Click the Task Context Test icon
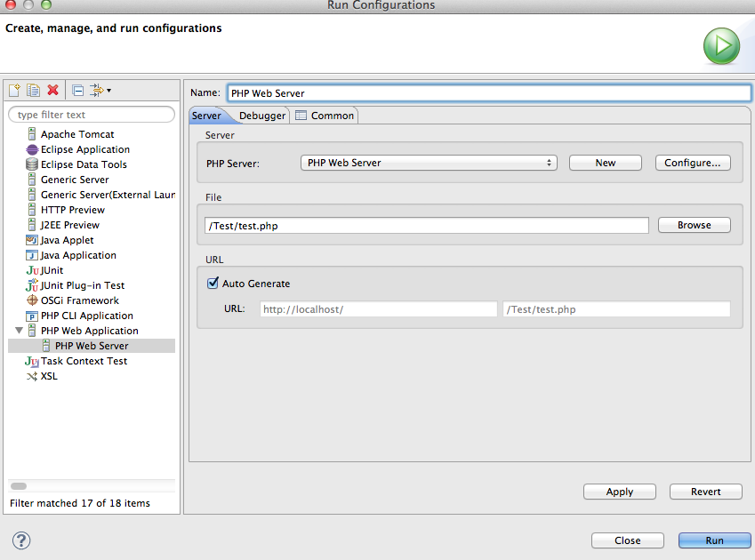 (x=32, y=361)
